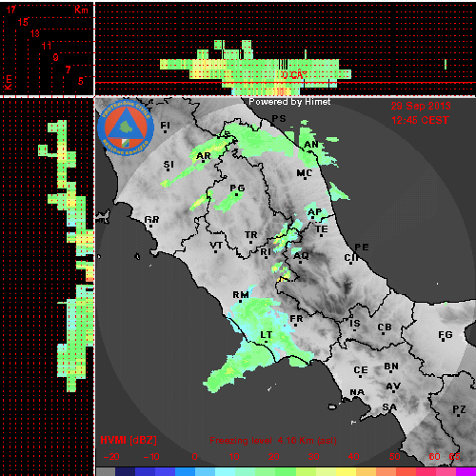
Task: Click the CB city label
Action: 385,327
